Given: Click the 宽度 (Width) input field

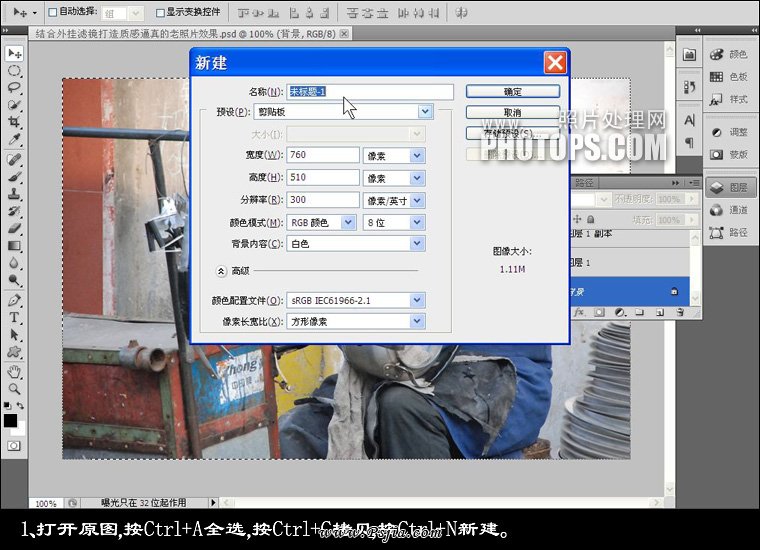Looking at the screenshot, I should [x=322, y=155].
